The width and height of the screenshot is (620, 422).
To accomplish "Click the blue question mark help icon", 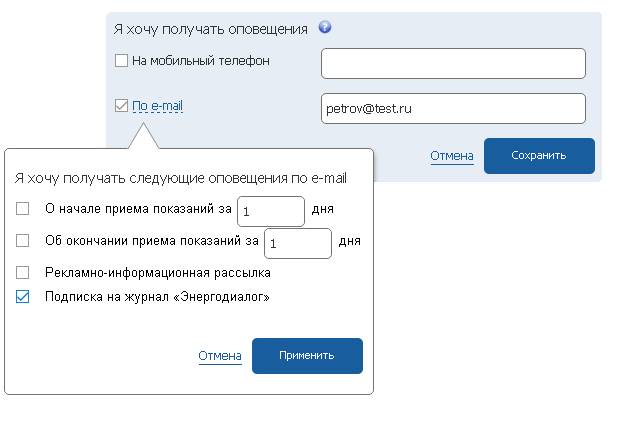I will pos(325,27).
